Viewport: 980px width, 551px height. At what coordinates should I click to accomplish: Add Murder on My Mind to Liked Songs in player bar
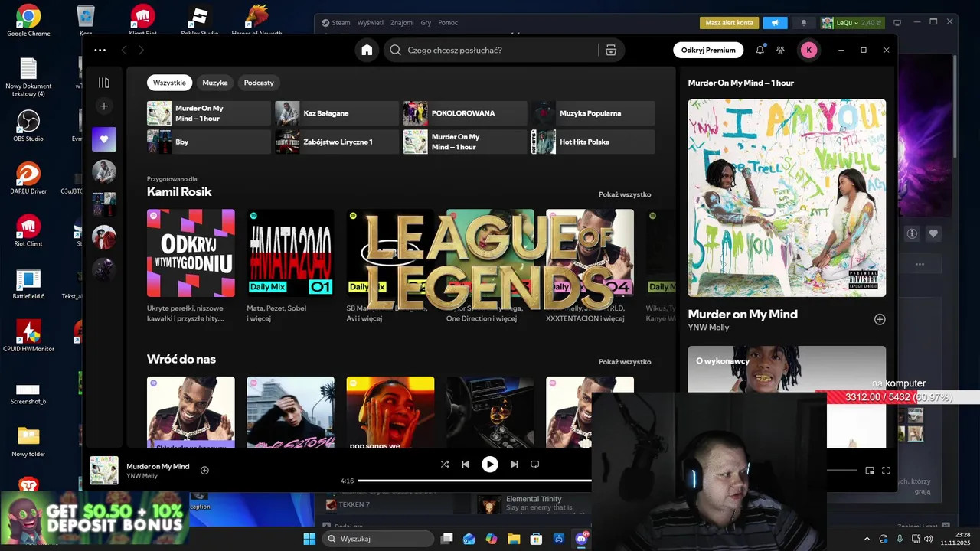pyautogui.click(x=204, y=470)
